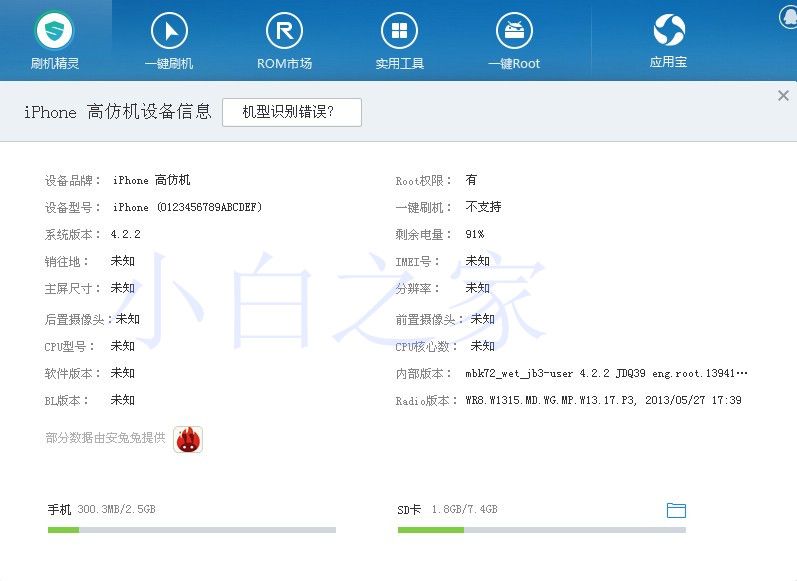Close the device info panel
Image resolution: width=797 pixels, height=581 pixels.
pyautogui.click(x=783, y=96)
